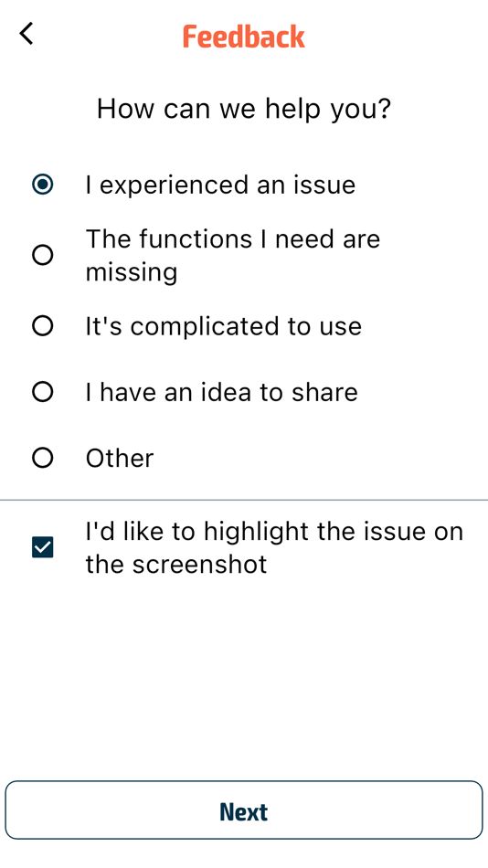The width and height of the screenshot is (488, 868).
Task: Go back using the left arrow icon
Action: [26, 34]
